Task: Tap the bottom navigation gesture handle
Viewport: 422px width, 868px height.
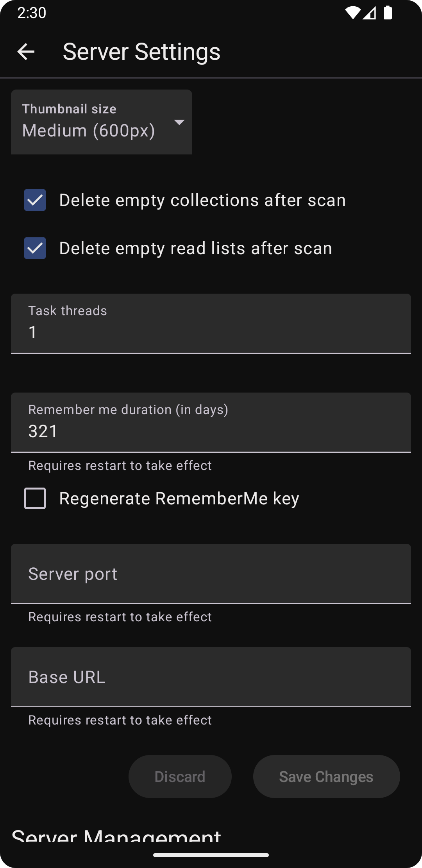Action: tap(211, 855)
